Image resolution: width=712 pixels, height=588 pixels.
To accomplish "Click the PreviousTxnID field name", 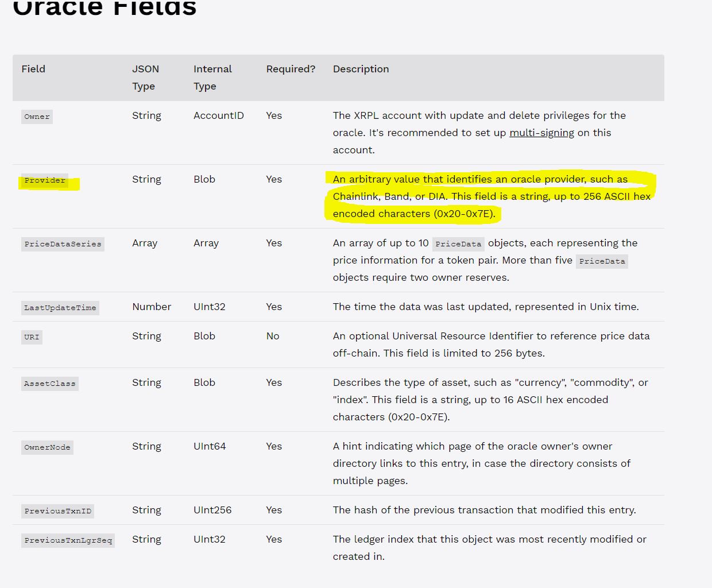I will pos(57,511).
